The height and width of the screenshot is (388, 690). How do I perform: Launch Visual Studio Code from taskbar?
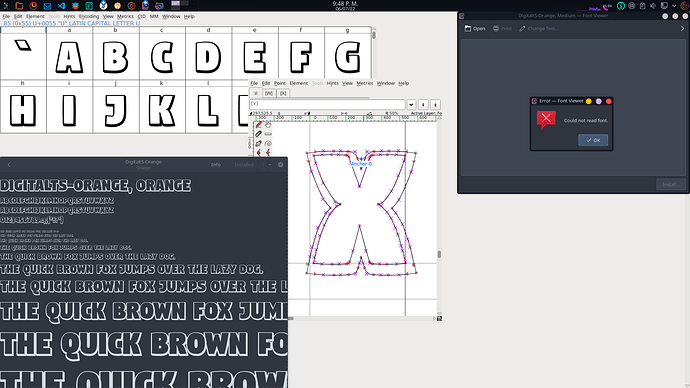point(61,6)
